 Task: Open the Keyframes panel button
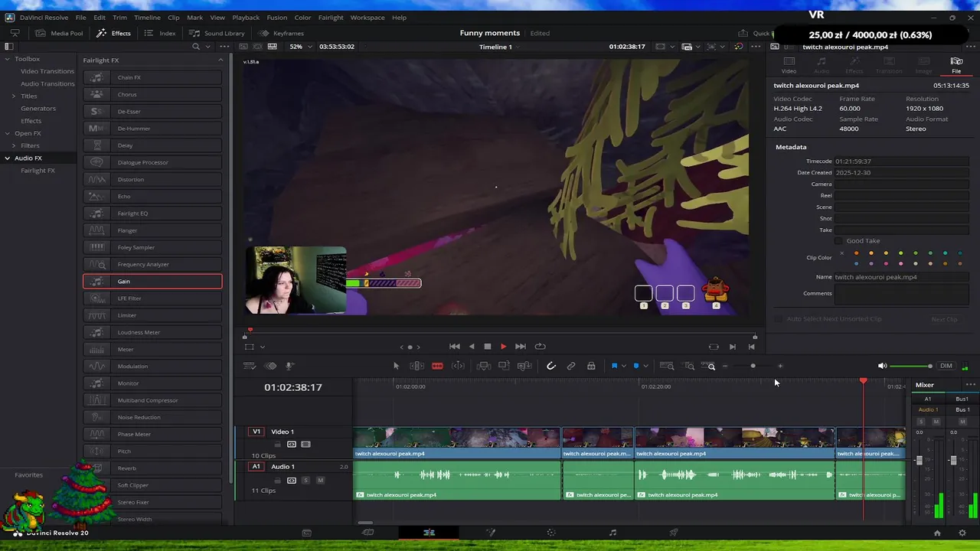coord(281,33)
